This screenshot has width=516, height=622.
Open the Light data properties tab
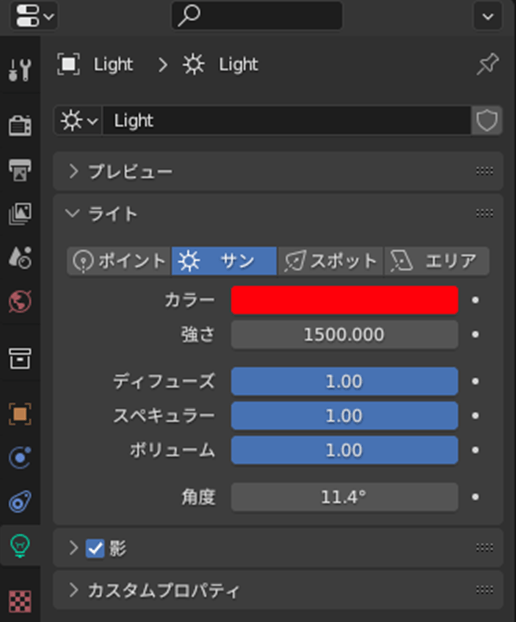pyautogui.click(x=20, y=545)
